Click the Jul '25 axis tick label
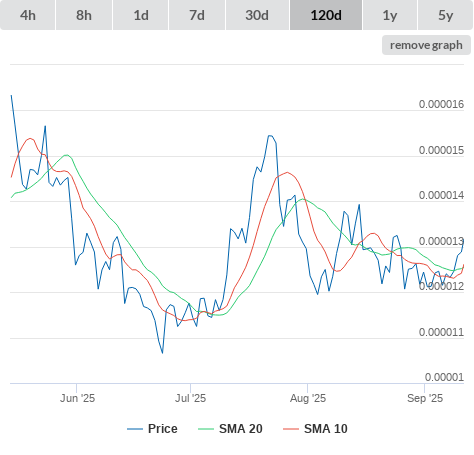Image resolution: width=474 pixels, height=455 pixels. coord(190,398)
